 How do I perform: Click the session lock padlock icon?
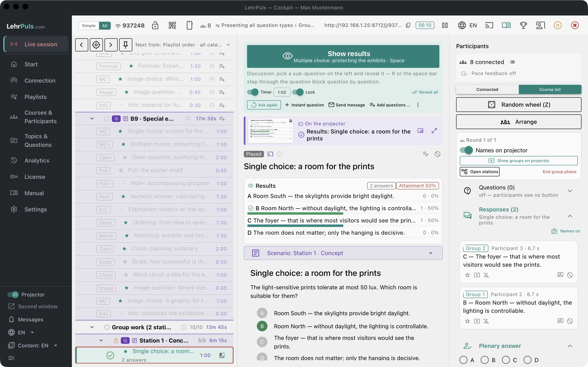[155, 25]
